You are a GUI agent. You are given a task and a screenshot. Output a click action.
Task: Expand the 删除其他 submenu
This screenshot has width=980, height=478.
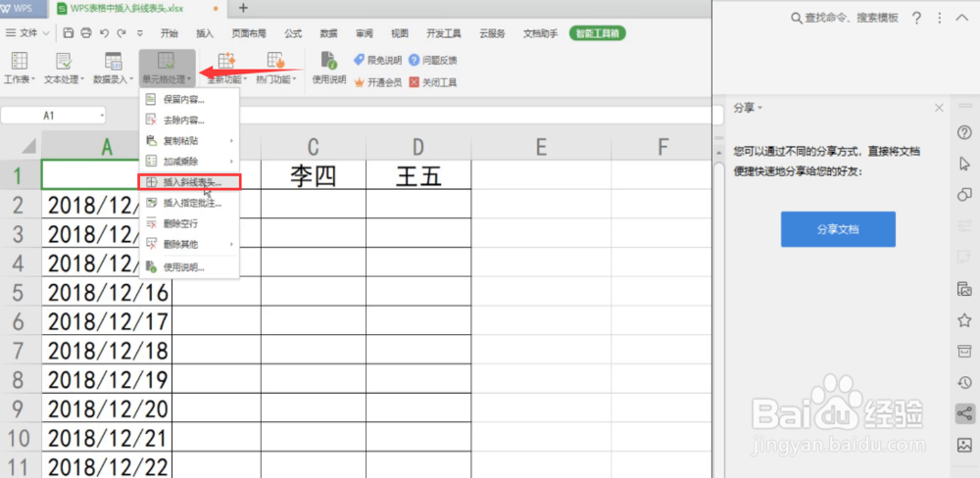(189, 244)
